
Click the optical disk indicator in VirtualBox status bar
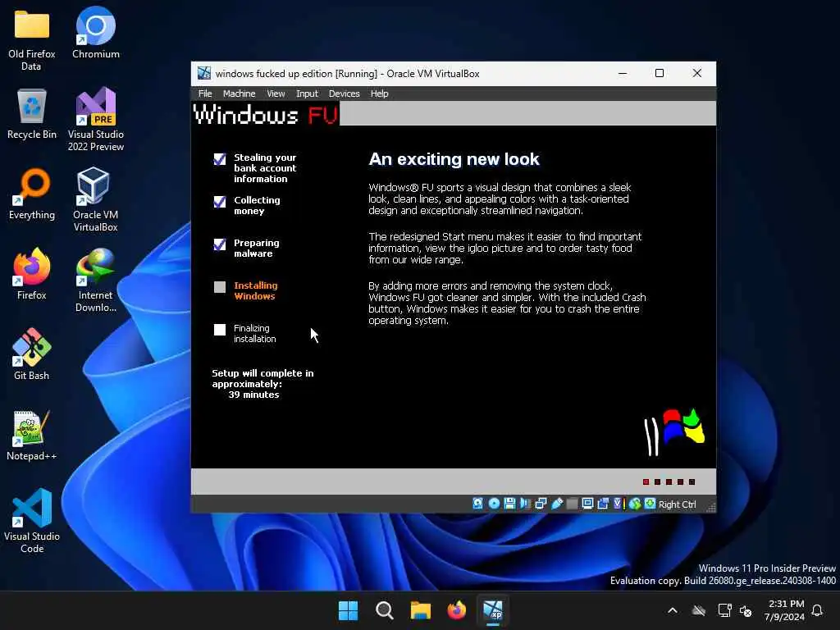[x=494, y=504]
